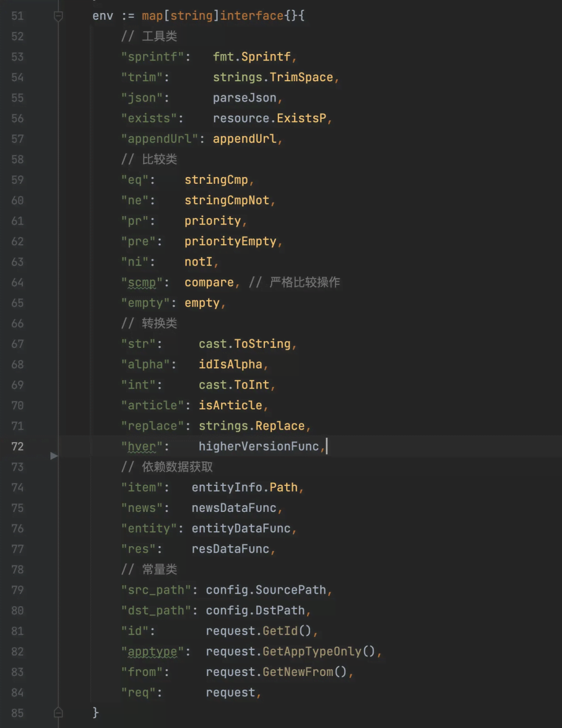This screenshot has height=728, width=562.
Task: Click the request.GetAppTypeOnly() call
Action: 290,651
